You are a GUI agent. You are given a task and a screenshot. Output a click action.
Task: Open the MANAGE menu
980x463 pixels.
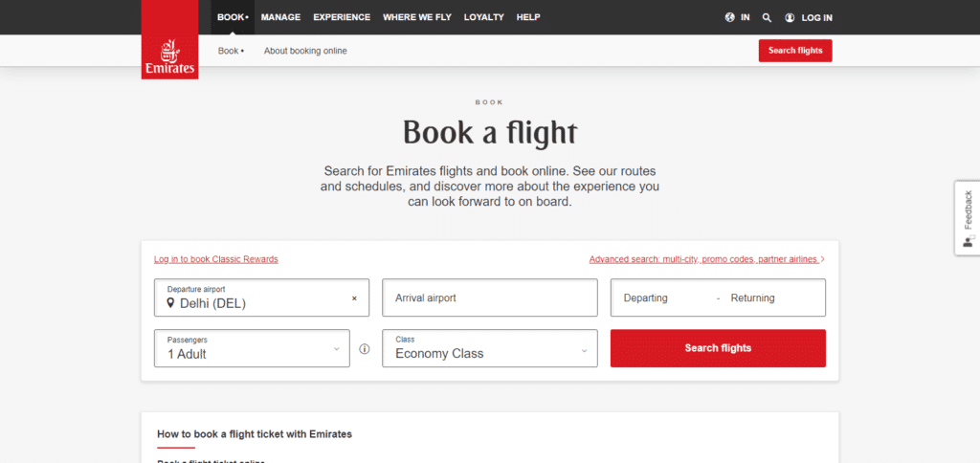pyautogui.click(x=280, y=17)
